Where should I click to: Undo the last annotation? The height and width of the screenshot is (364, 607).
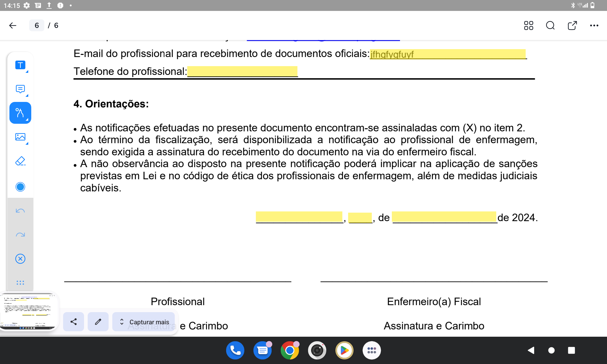(x=20, y=211)
